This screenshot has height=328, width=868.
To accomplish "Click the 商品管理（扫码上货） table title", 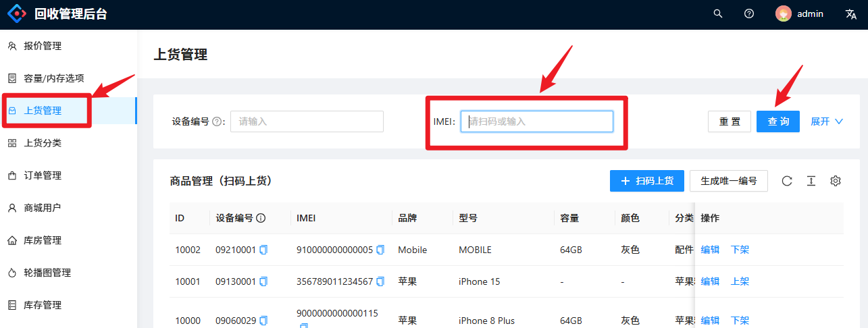I will [x=221, y=181].
